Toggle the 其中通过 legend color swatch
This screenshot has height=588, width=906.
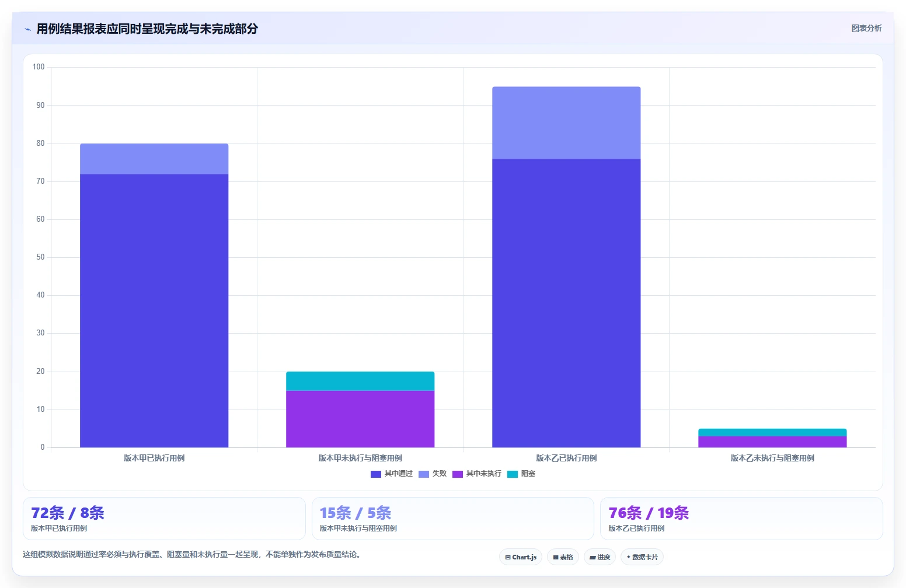click(x=376, y=474)
